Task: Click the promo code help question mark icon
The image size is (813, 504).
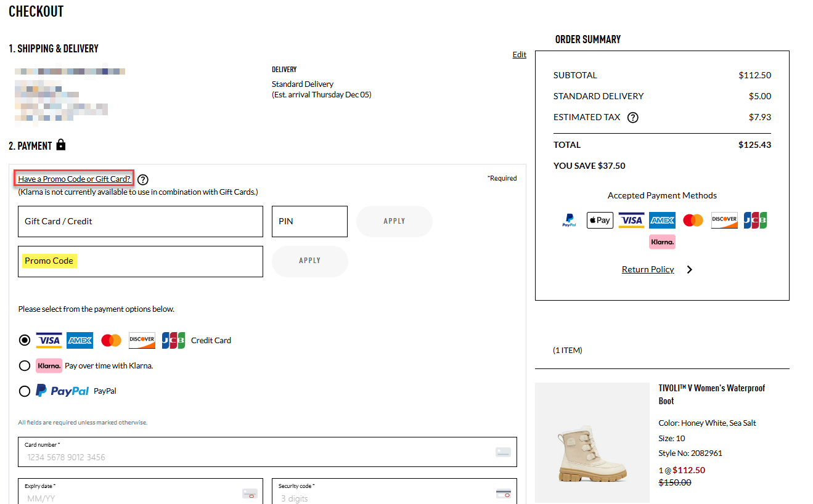Action: coord(143,180)
